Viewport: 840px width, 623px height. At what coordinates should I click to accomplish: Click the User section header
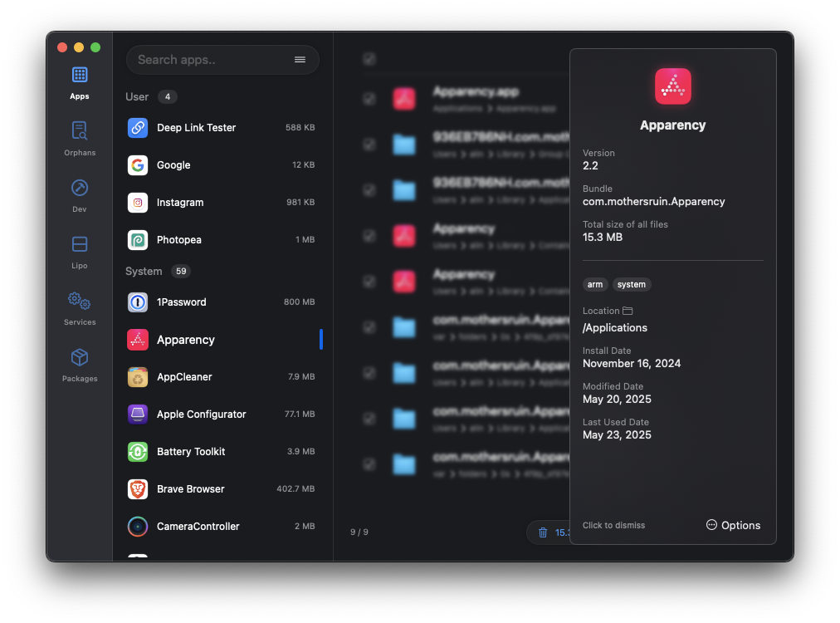137,97
